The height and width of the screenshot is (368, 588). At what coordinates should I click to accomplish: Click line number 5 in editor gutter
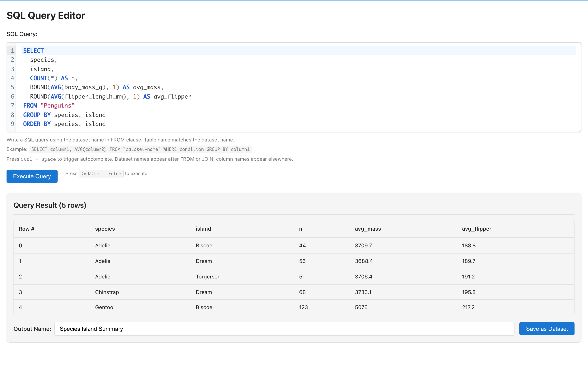click(x=12, y=87)
